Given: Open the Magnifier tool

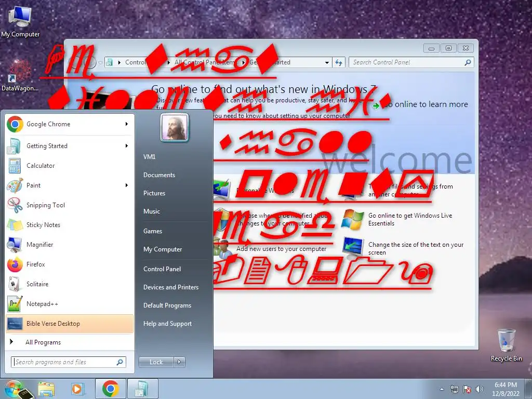Looking at the screenshot, I should coord(70,245).
